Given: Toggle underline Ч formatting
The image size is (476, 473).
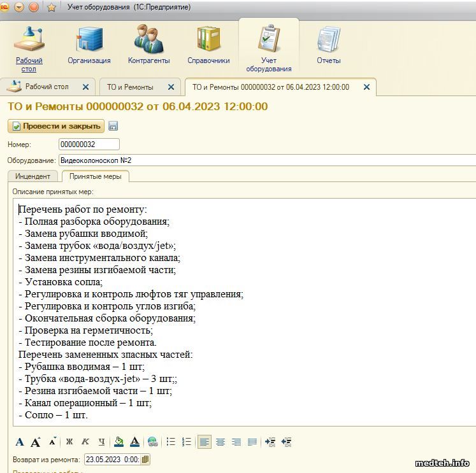Looking at the screenshot, I should point(100,442).
